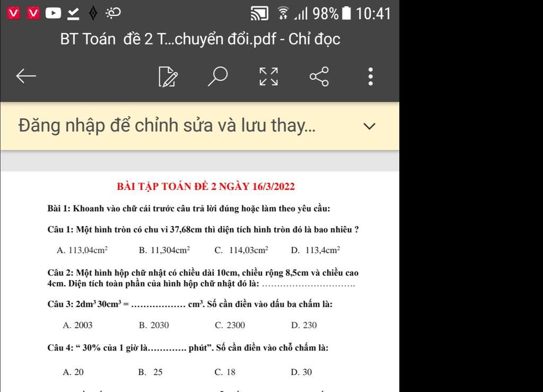
Task: Select answer 'A. 113,04cm²'
Action: (82, 250)
